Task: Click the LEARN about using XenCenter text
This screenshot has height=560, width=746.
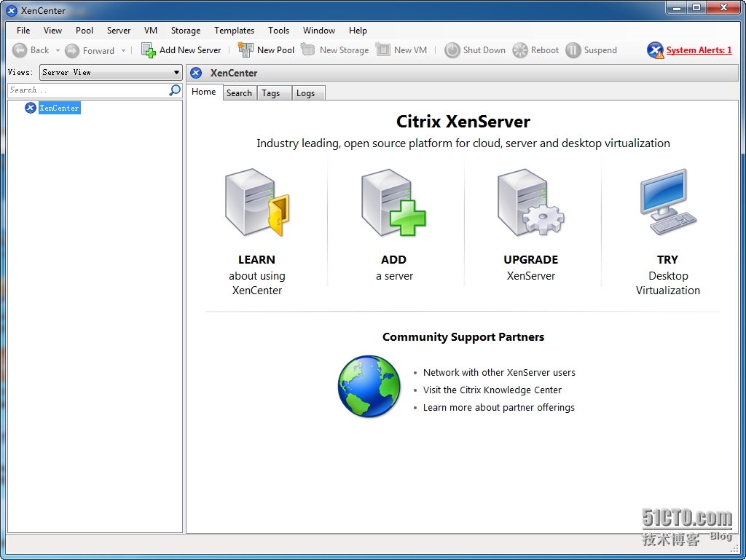Action: click(257, 275)
